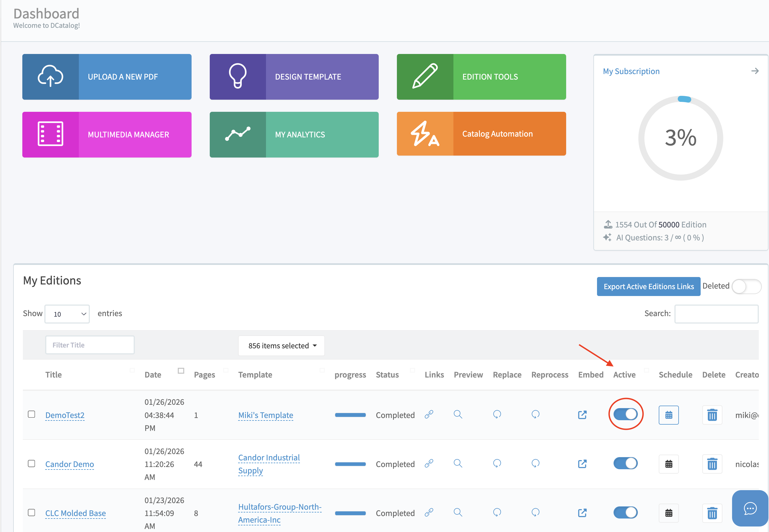769x532 pixels.
Task: Check the Candor Demo row checkbox
Action: pyautogui.click(x=31, y=464)
